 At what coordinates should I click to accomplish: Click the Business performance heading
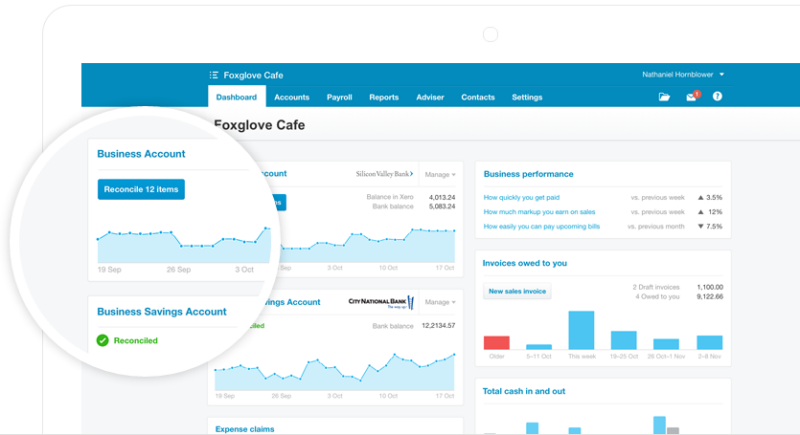pos(529,174)
